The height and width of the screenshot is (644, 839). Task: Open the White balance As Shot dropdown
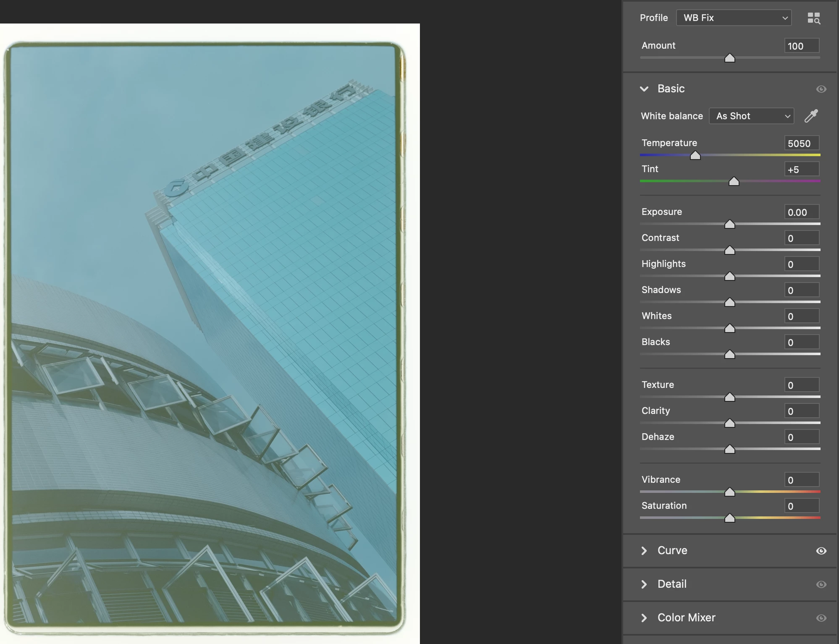pyautogui.click(x=751, y=116)
